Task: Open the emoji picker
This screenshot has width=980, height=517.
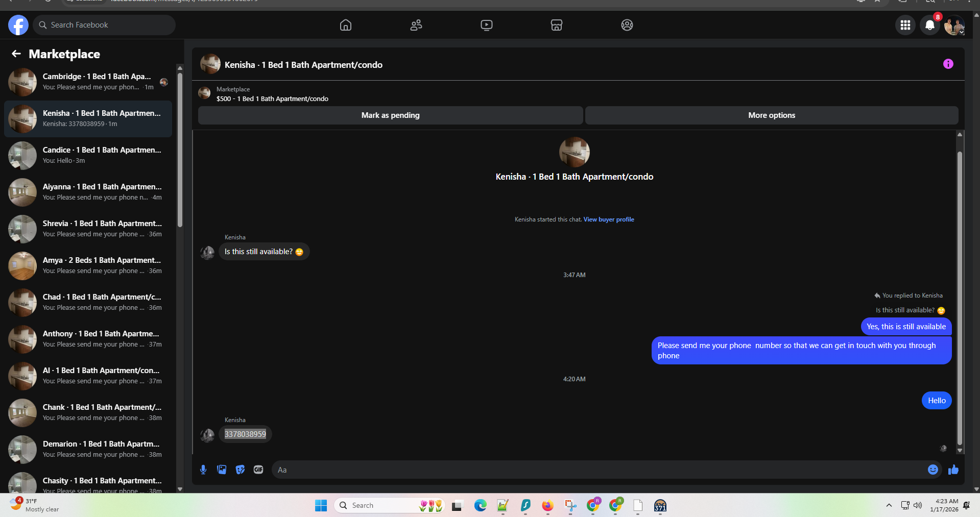Action: pyautogui.click(x=933, y=470)
